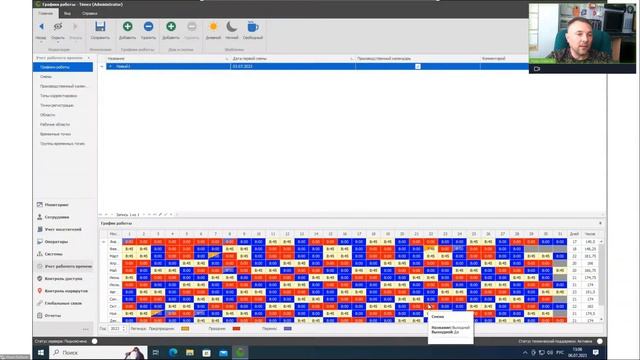This screenshot has height=360, width=640.
Task: Open the Учет рабочего времени module
Action: (64, 266)
